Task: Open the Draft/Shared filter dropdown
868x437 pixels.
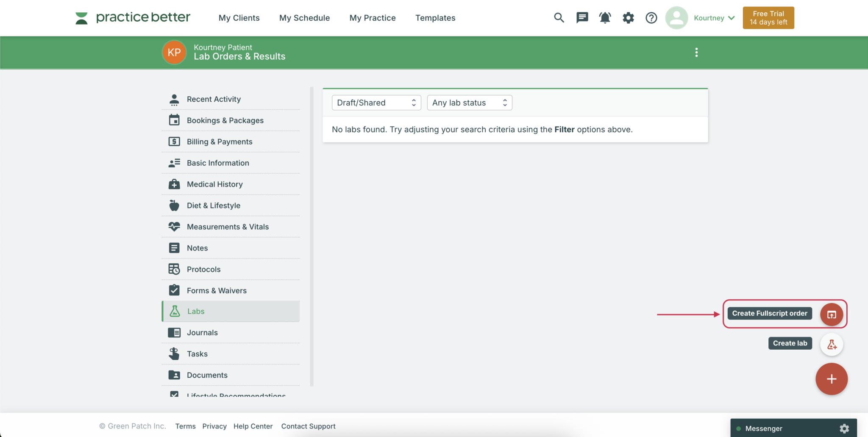Action: (x=376, y=102)
